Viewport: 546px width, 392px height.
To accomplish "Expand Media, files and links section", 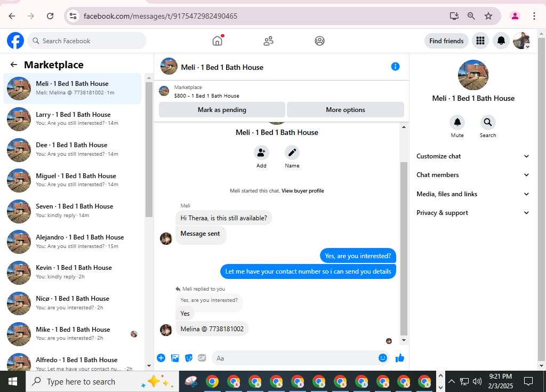I will (x=473, y=194).
